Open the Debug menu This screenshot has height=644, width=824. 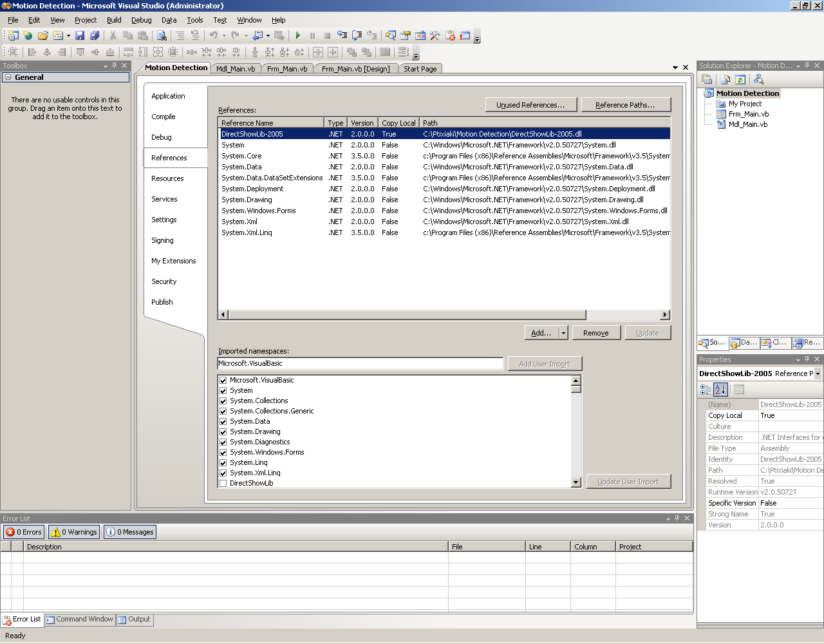tap(141, 20)
